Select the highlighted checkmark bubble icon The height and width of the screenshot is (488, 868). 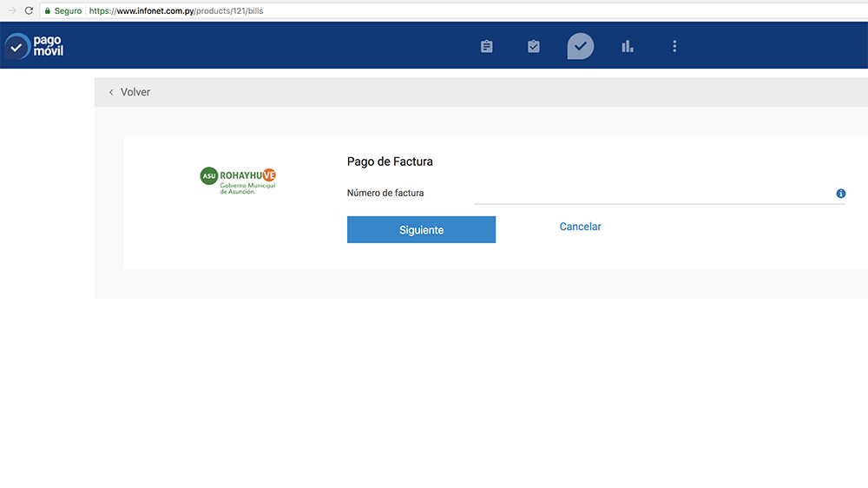(581, 46)
